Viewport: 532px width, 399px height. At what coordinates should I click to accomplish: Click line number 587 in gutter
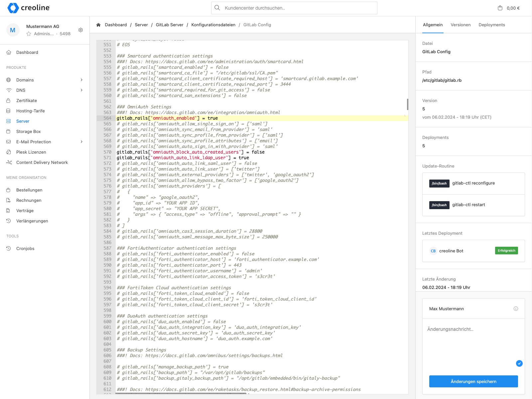[107, 248]
